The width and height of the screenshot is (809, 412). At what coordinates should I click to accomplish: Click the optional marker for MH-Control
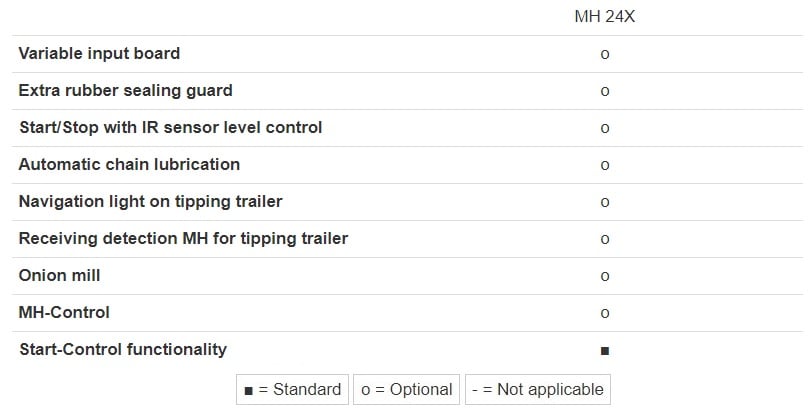click(605, 314)
